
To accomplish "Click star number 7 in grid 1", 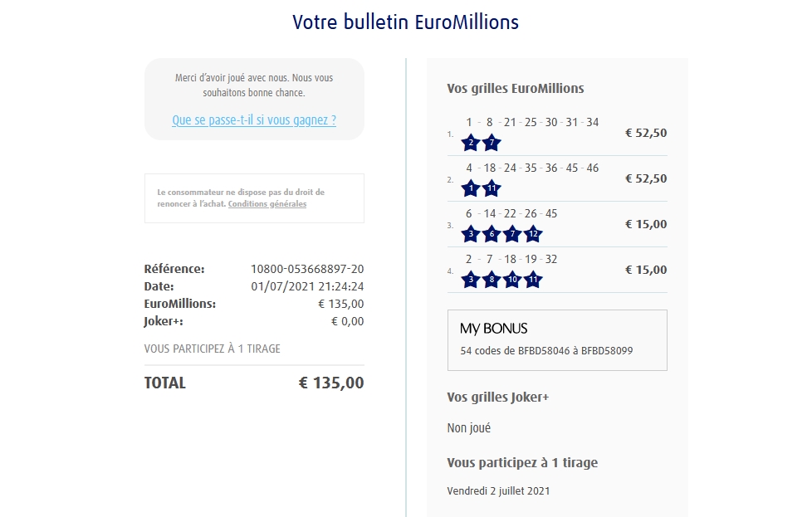I will coord(492,143).
